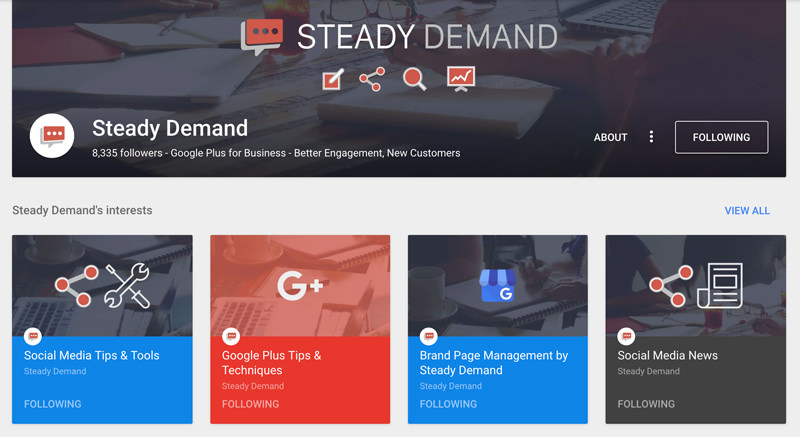
Task: Click small avatar on Google Plus Tips card
Action: coord(231,336)
